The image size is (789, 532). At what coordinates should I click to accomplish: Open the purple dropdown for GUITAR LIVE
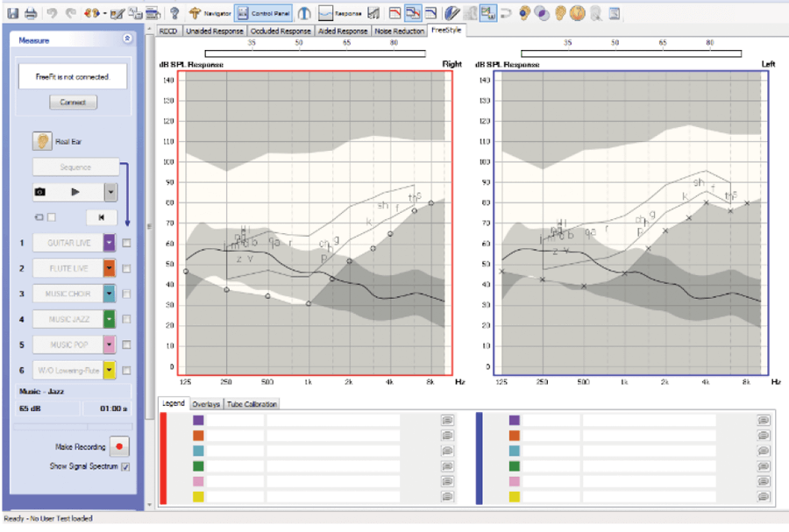point(110,243)
